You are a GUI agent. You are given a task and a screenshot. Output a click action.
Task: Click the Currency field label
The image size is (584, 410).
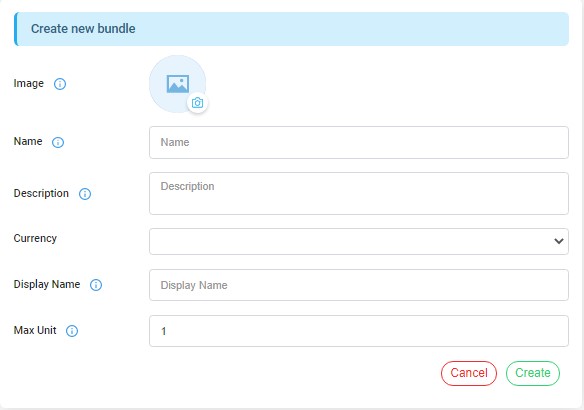coord(35,238)
